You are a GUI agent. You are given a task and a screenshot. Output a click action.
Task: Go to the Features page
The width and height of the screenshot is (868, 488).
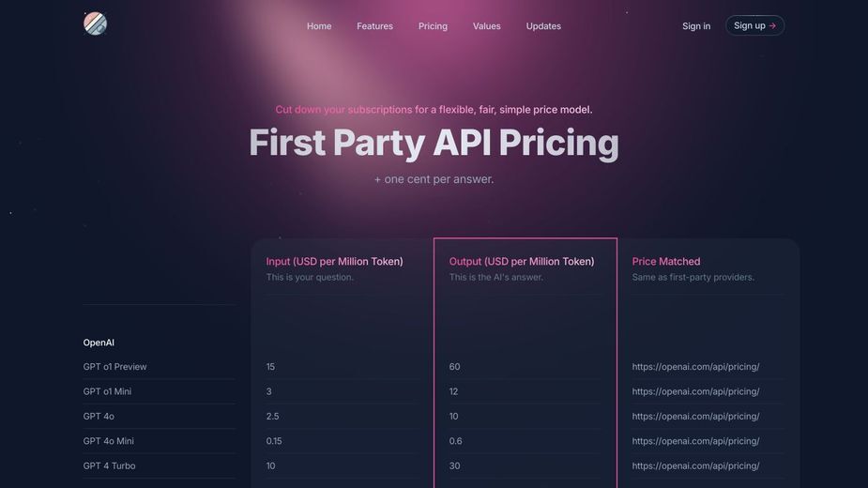pos(374,26)
